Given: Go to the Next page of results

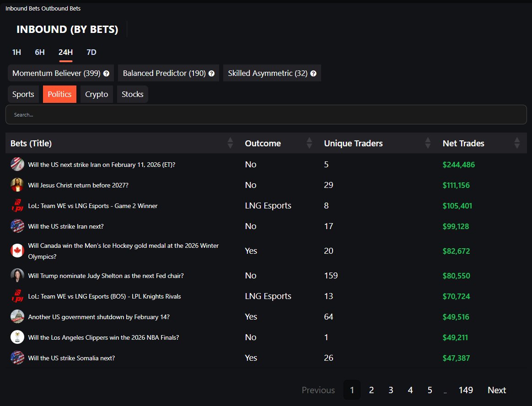Looking at the screenshot, I should coord(497,390).
